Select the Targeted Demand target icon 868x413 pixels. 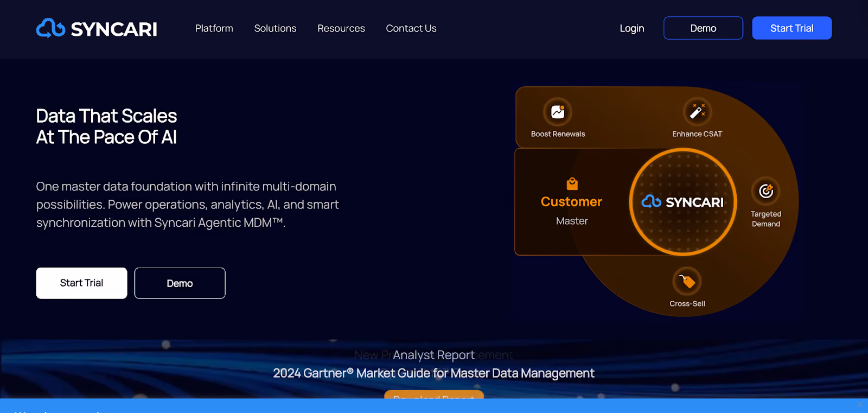pyautogui.click(x=765, y=191)
